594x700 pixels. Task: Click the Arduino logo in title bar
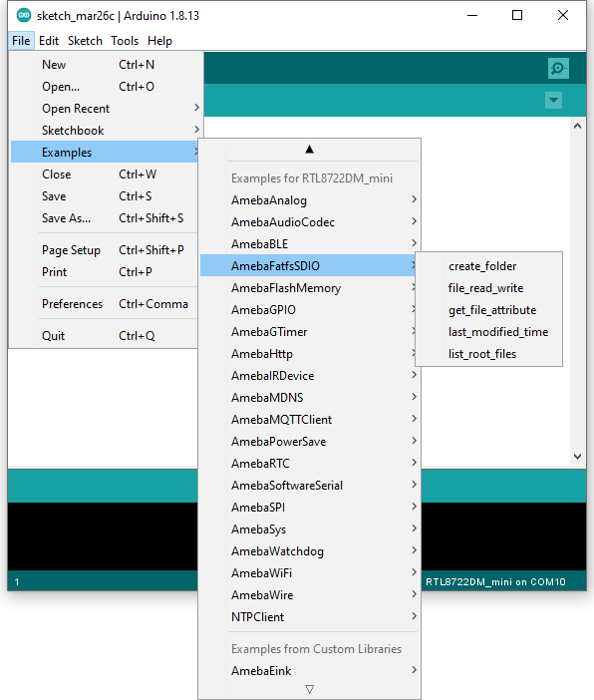pos(24,16)
